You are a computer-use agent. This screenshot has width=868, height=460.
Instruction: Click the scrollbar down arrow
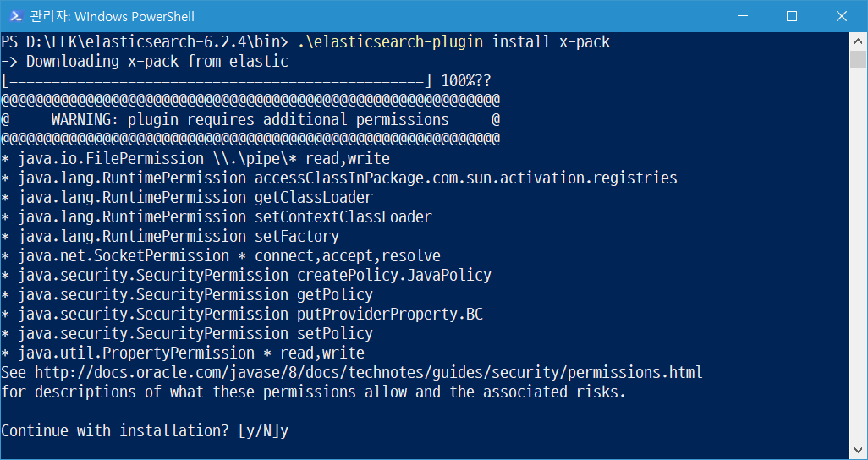(858, 450)
